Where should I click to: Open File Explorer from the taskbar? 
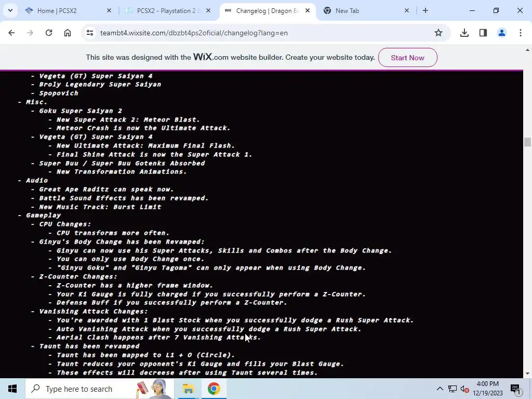click(188, 389)
